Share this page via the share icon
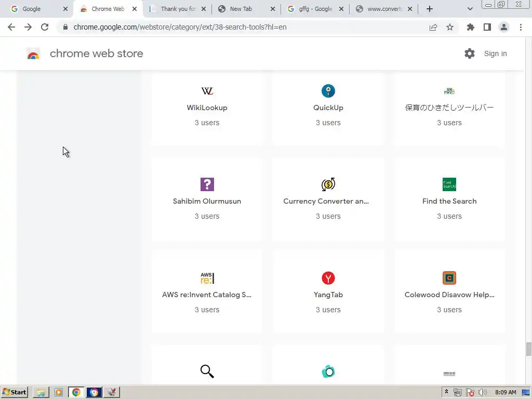Viewport: 532px width, 399px height. 433,27
